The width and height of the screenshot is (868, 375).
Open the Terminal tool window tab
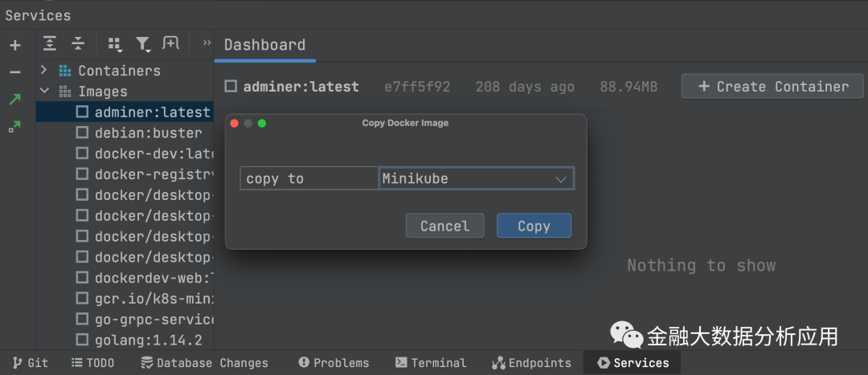pos(431,363)
